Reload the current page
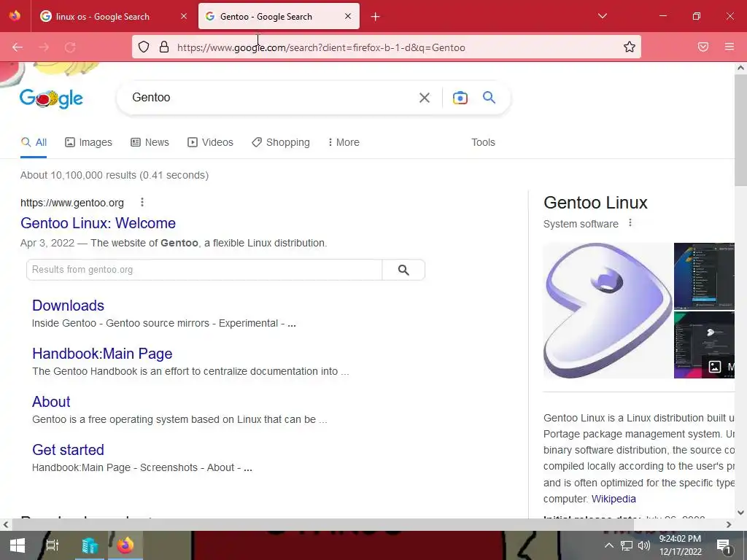The image size is (747, 560). (70, 47)
